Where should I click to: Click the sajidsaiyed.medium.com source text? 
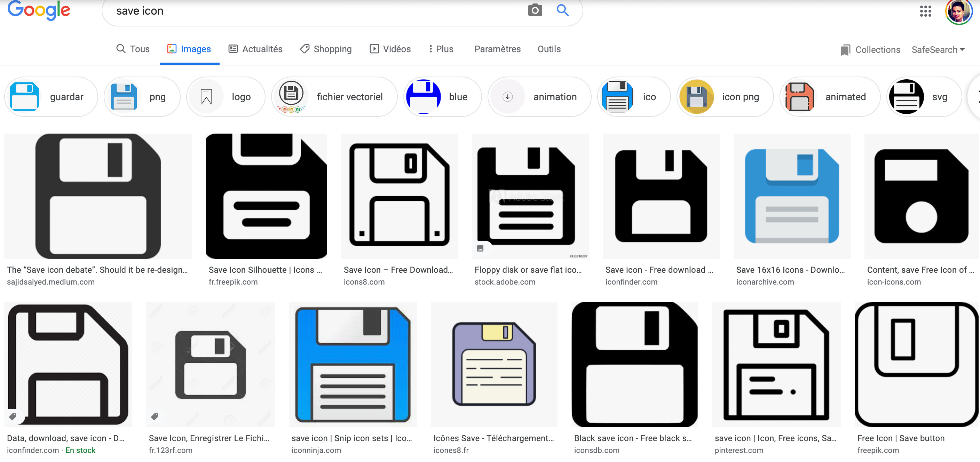point(50,282)
